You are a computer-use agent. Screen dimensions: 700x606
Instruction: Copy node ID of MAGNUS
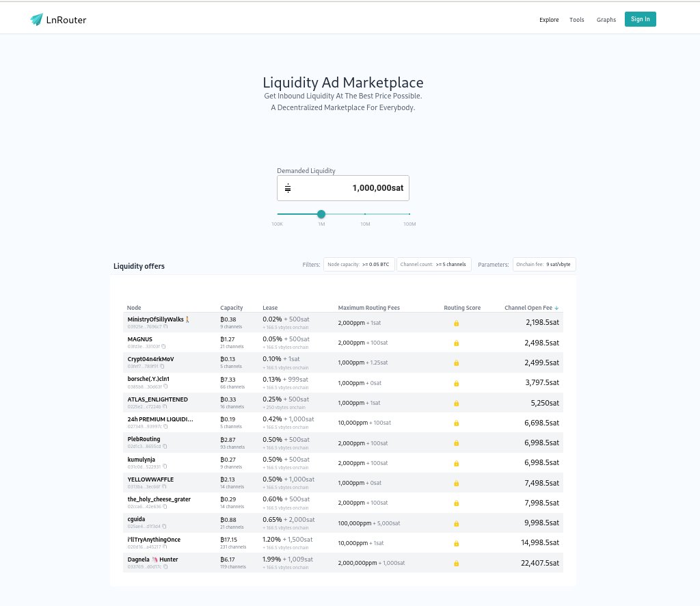point(163,347)
